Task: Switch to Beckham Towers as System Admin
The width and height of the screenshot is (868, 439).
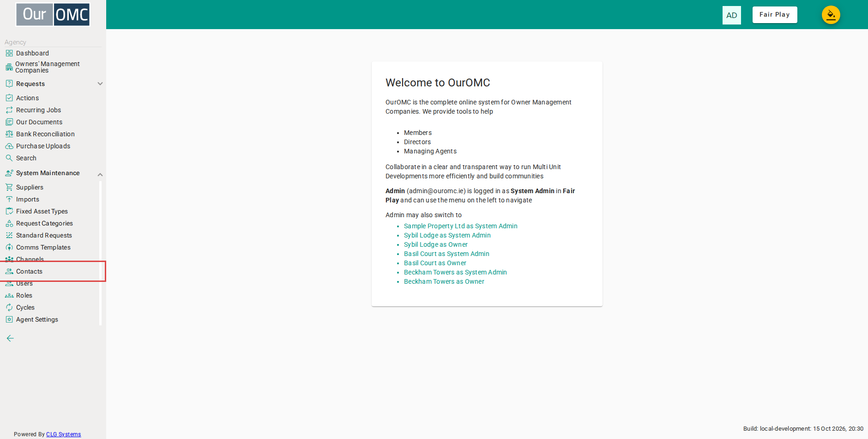Action: (x=455, y=272)
